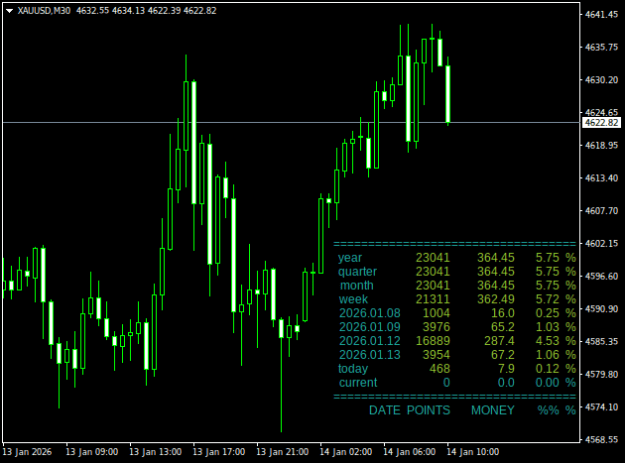Select the year row label
The image size is (625, 463).
pos(350,258)
